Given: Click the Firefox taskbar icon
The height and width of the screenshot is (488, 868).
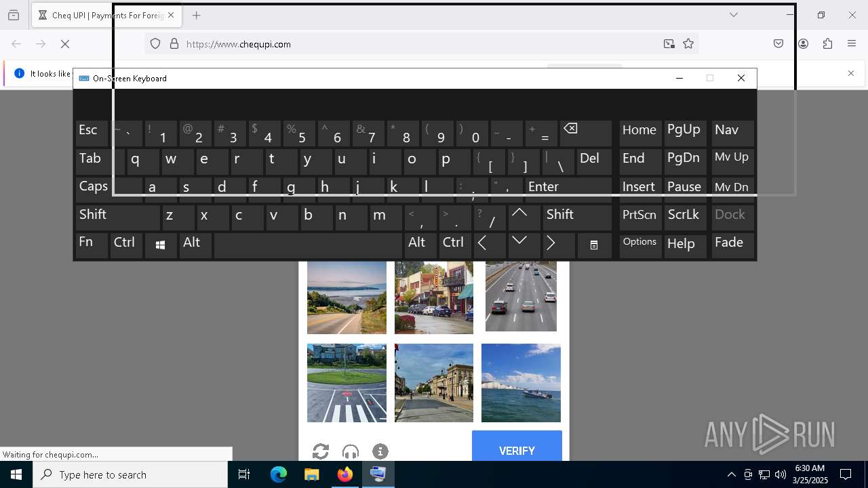Looking at the screenshot, I should point(345,474).
